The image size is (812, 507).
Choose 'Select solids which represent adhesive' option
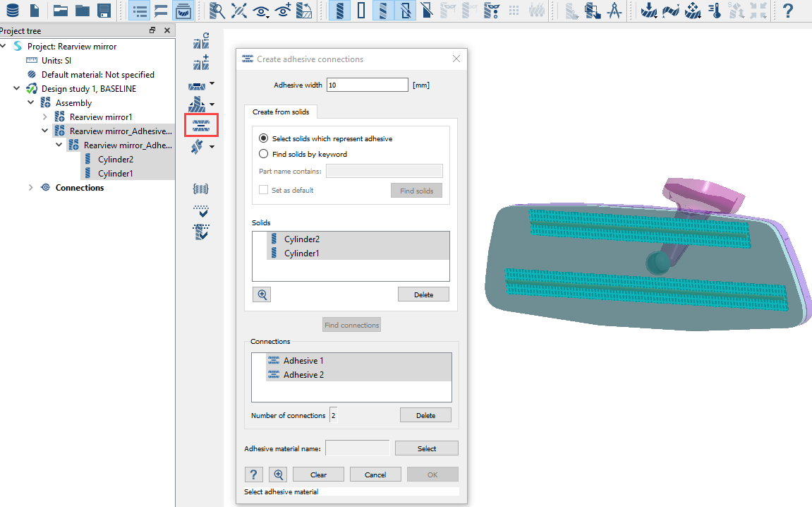pyautogui.click(x=264, y=138)
